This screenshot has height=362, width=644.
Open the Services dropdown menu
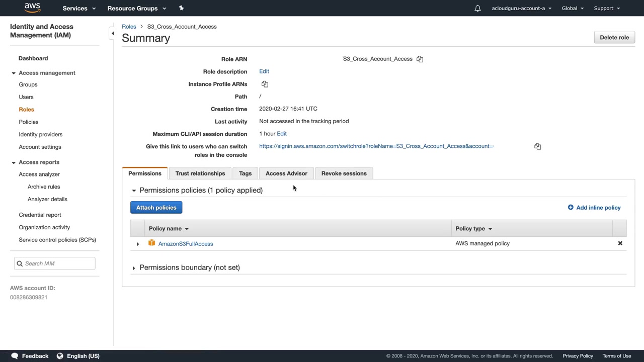(x=79, y=8)
